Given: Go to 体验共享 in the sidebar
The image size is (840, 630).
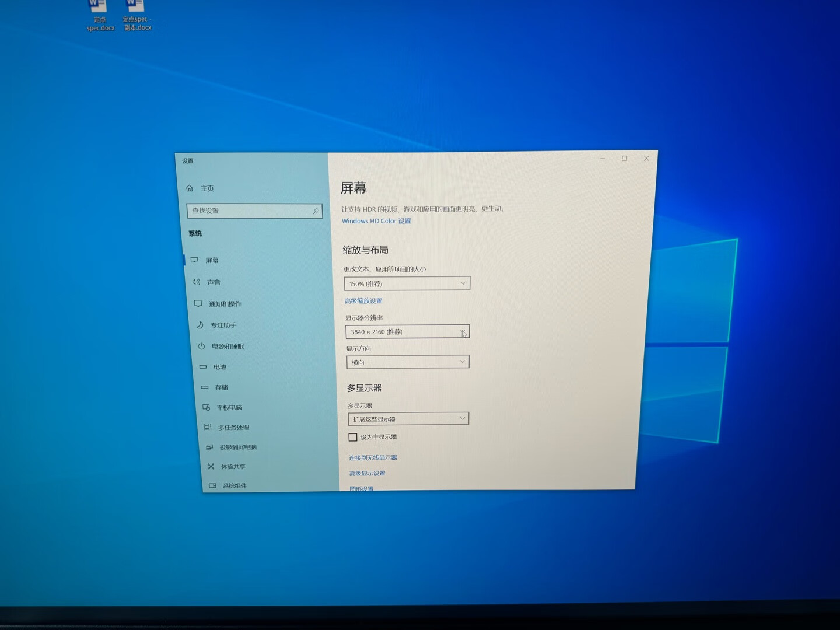Looking at the screenshot, I should 233,466.
